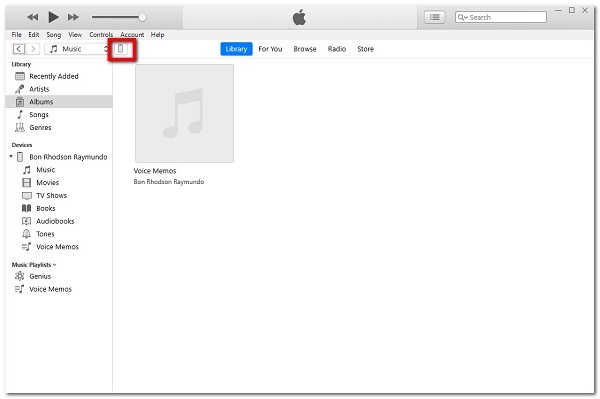Open the Genius playlist
The image size is (600, 399).
click(40, 276)
